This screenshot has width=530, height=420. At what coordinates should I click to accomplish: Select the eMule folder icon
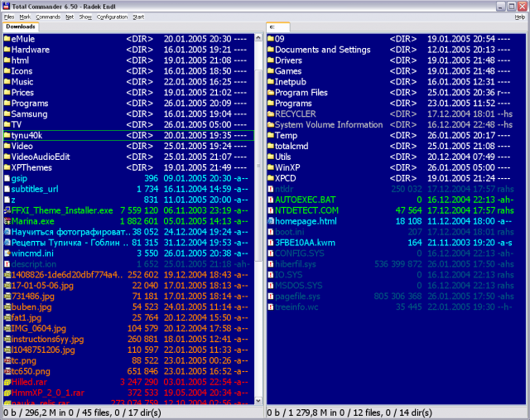pyautogui.click(x=7, y=39)
